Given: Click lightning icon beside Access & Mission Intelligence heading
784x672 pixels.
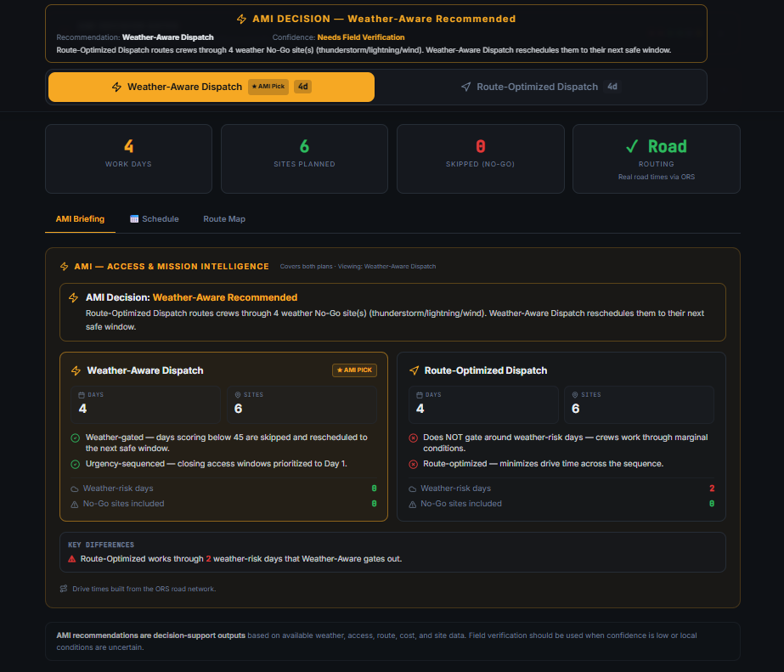Looking at the screenshot, I should pos(64,267).
